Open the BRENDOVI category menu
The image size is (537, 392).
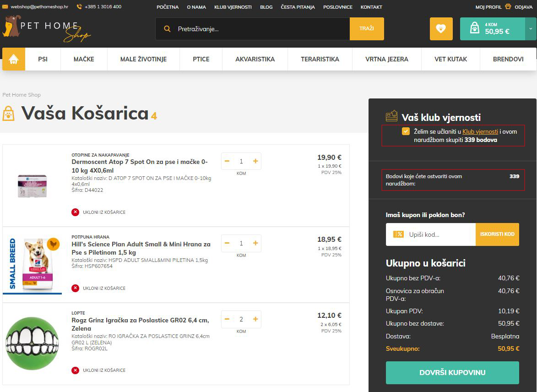[x=508, y=59]
